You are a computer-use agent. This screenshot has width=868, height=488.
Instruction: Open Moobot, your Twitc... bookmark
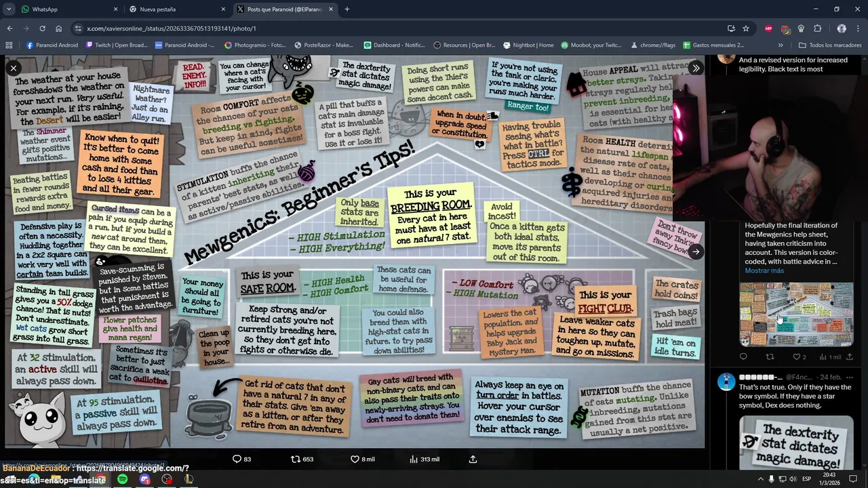[x=591, y=45]
